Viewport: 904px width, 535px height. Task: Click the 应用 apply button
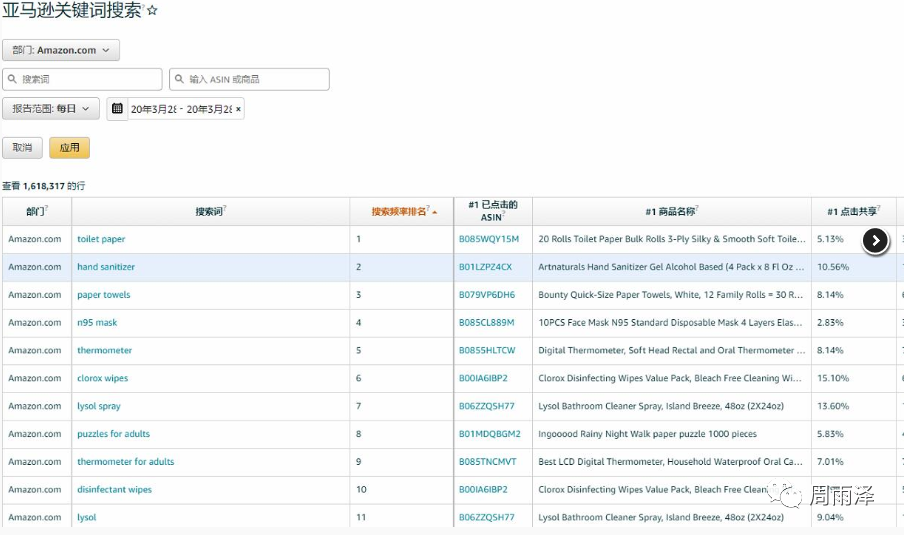(69, 147)
